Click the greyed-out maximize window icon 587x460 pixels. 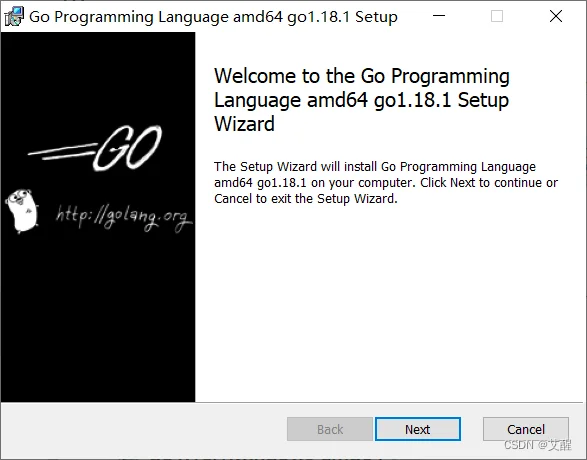497,16
